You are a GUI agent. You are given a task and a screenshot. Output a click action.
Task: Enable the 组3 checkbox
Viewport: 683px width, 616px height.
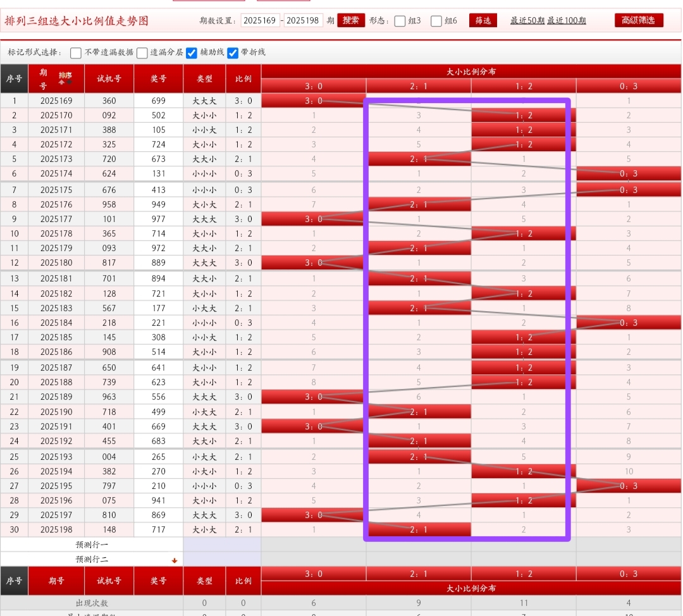coord(400,21)
